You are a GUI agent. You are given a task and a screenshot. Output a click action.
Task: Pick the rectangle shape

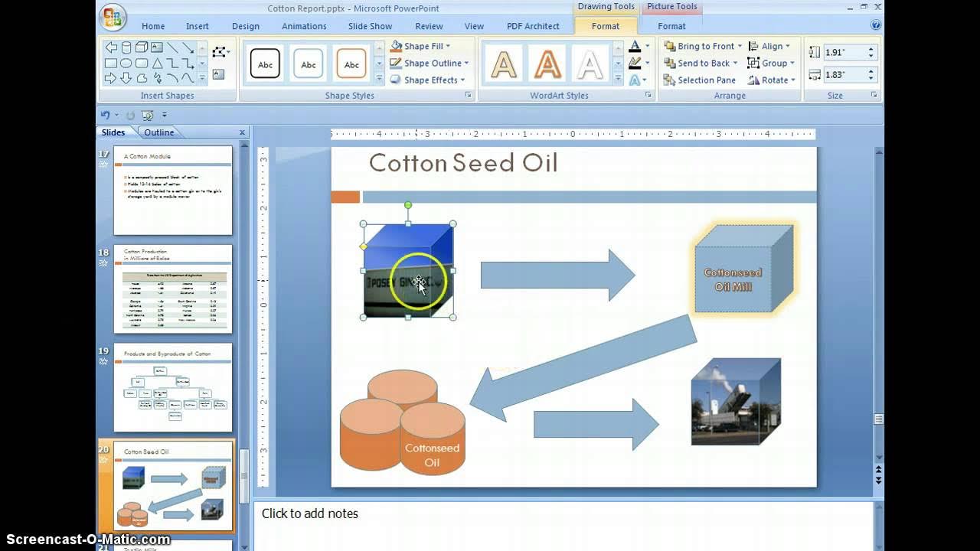click(x=111, y=63)
